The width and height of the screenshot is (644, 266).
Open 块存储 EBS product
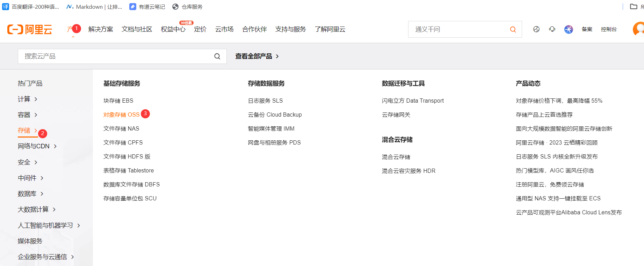click(x=118, y=101)
